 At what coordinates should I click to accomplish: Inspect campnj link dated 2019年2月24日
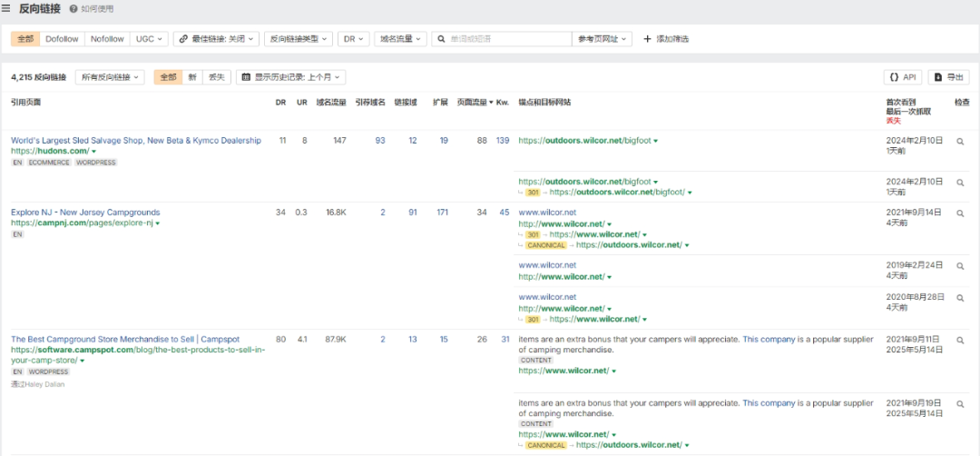961,266
